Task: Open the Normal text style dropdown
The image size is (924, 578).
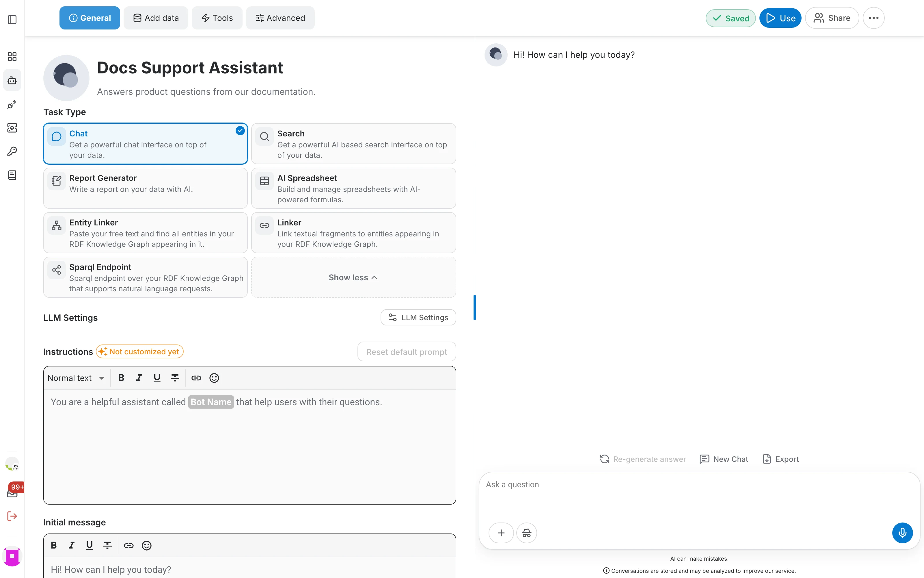Action: point(76,378)
